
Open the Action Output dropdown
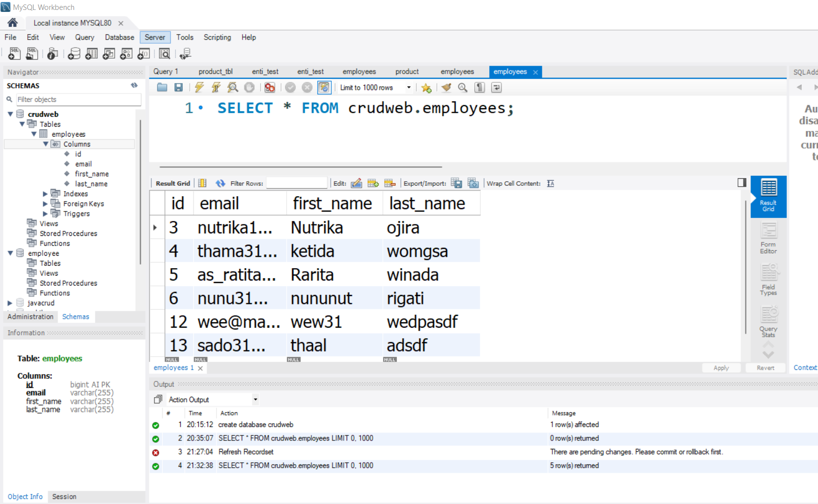[255, 399]
